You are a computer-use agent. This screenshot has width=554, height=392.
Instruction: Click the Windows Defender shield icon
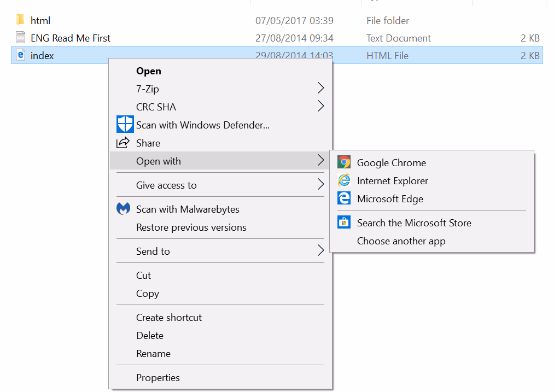125,124
